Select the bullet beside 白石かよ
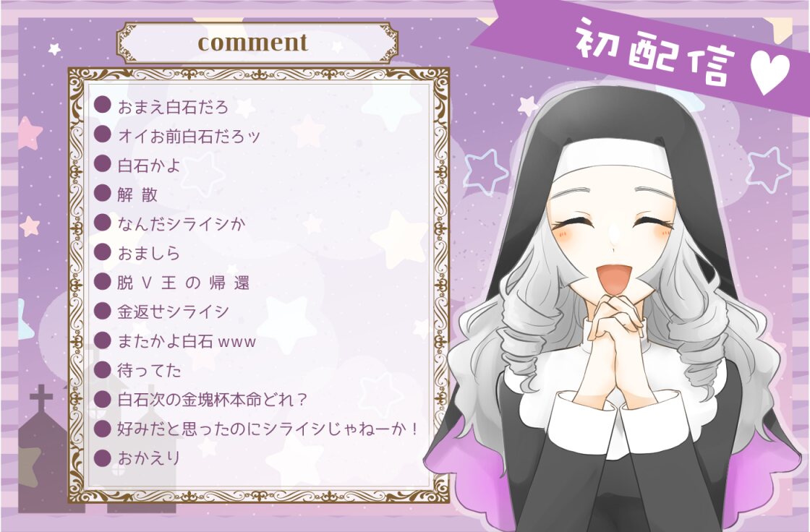810x532 pixels. coord(103,164)
